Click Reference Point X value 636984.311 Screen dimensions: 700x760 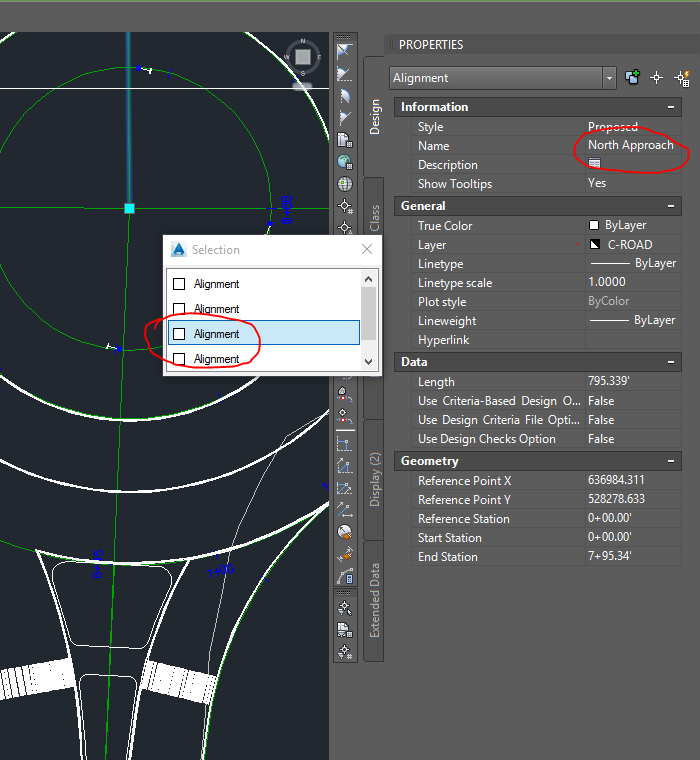tap(616, 480)
